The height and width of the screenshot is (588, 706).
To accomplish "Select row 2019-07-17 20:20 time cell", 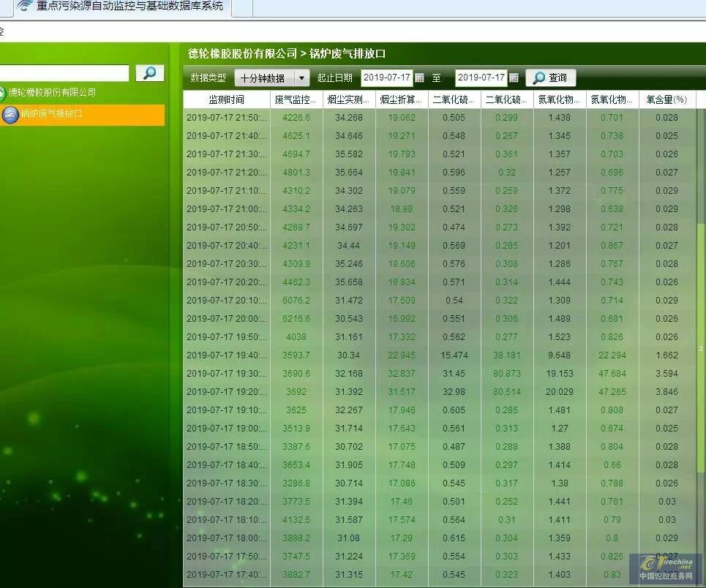I will [227, 282].
